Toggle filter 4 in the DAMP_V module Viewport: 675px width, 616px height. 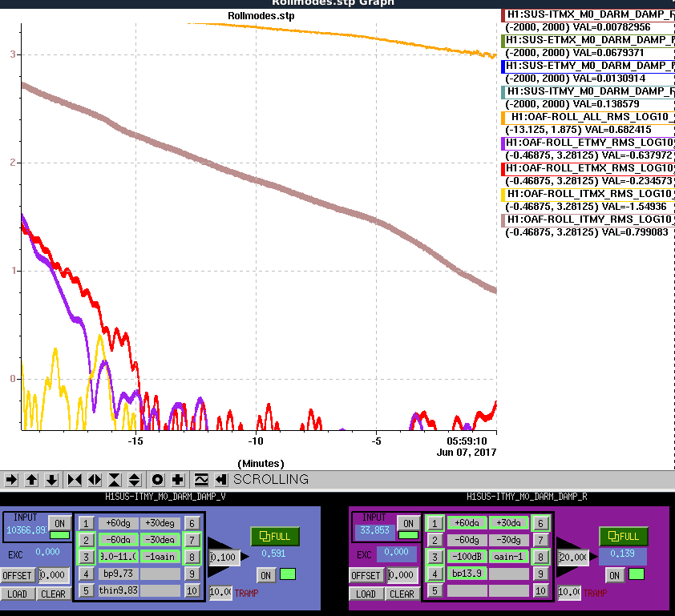tap(86, 574)
